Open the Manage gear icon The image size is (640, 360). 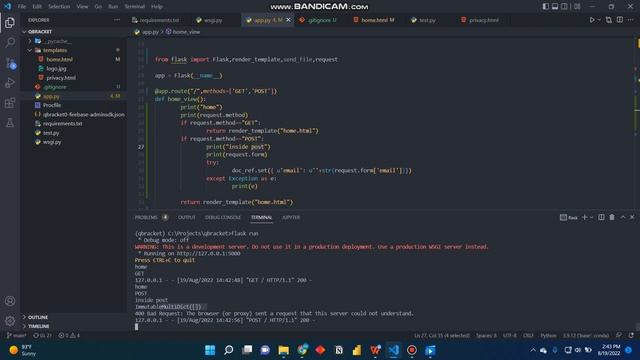click(x=10, y=321)
